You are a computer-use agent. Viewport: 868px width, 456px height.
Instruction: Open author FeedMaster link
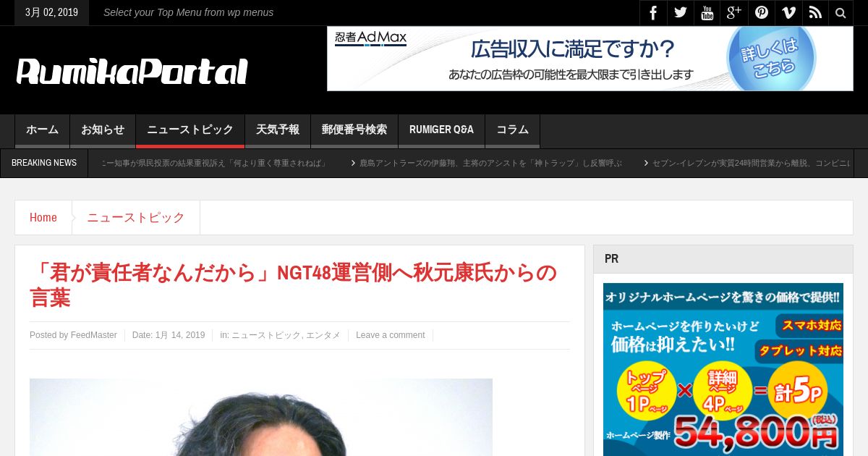[x=93, y=335]
